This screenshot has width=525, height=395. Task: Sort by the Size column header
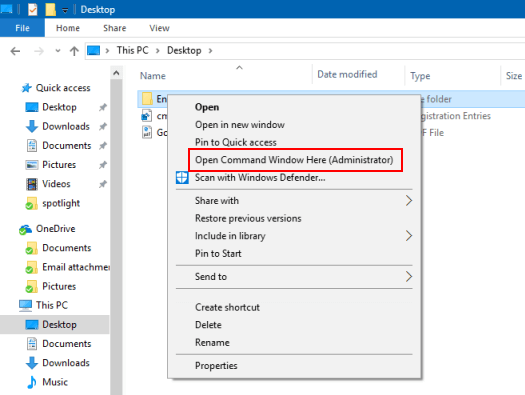point(514,76)
